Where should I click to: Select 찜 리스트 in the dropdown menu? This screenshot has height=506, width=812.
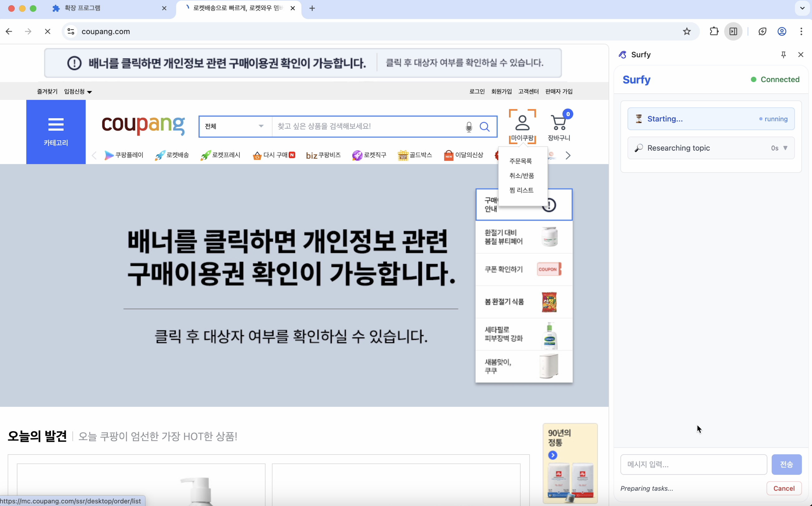click(x=521, y=190)
